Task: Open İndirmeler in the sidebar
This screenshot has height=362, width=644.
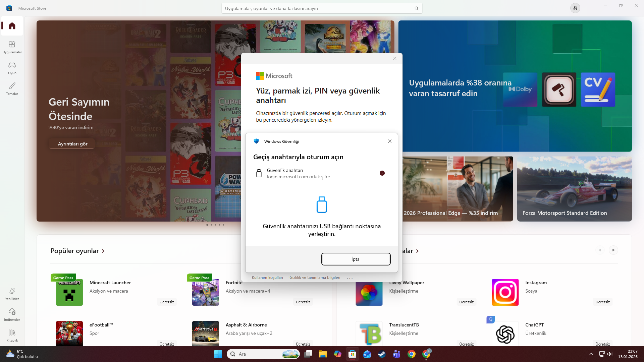Action: pyautogui.click(x=12, y=314)
